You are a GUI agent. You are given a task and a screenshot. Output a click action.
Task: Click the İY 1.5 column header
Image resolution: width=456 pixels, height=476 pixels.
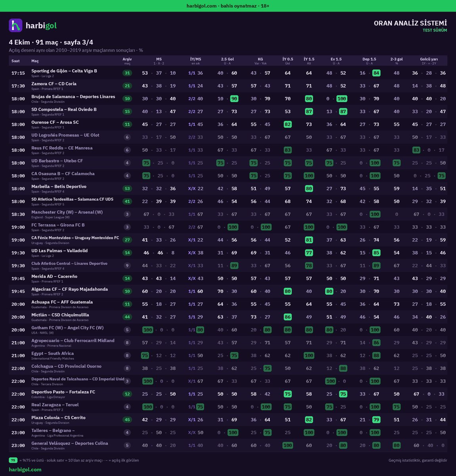[309, 61]
